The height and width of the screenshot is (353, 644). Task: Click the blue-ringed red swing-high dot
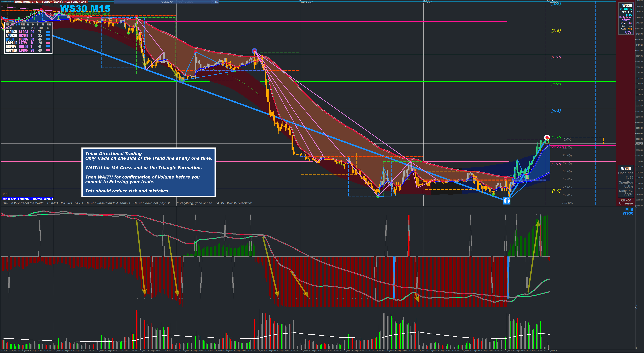(254, 51)
